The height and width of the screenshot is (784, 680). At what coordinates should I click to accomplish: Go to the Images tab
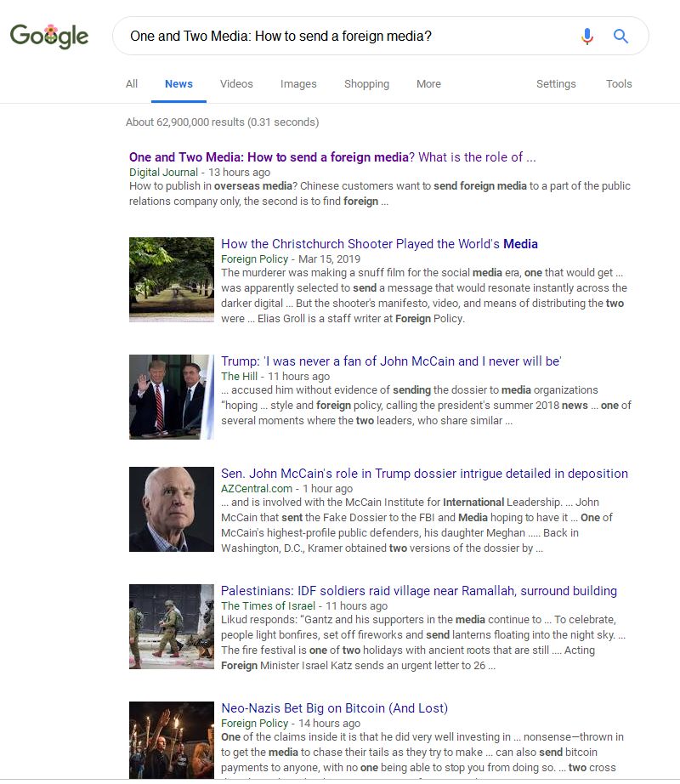298,84
